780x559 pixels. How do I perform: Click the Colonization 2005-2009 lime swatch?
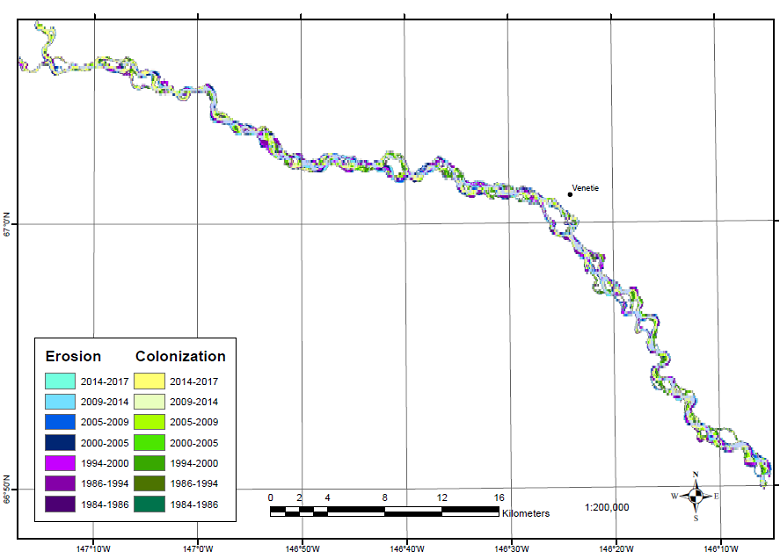[149, 422]
